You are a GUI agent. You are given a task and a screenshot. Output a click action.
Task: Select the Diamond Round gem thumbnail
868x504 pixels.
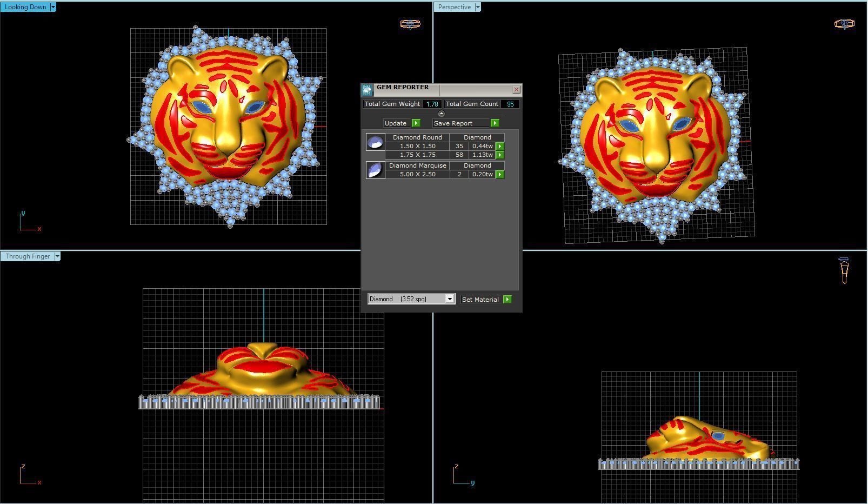click(375, 142)
